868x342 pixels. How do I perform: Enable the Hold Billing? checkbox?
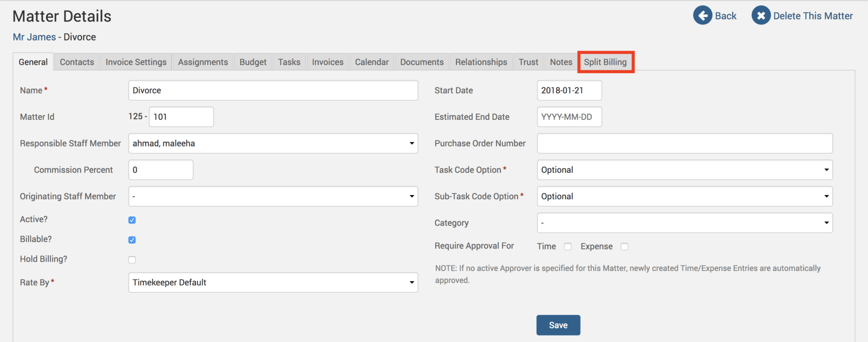[x=132, y=260]
